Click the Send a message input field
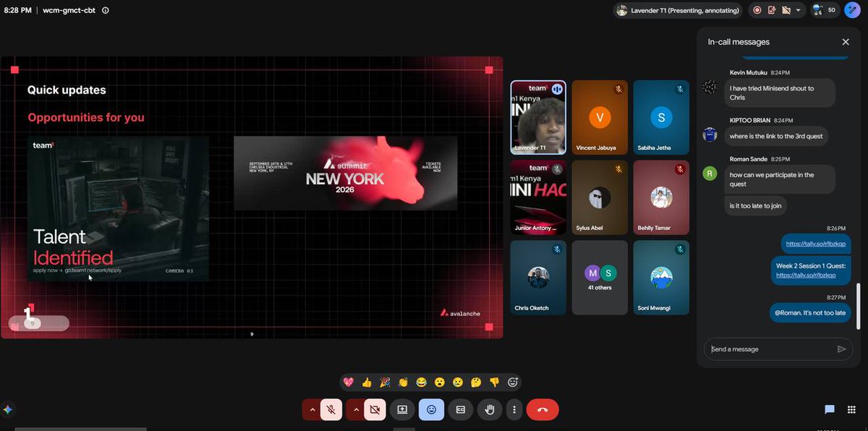Screen dimensions: 868x431 pyautogui.click(x=769, y=349)
